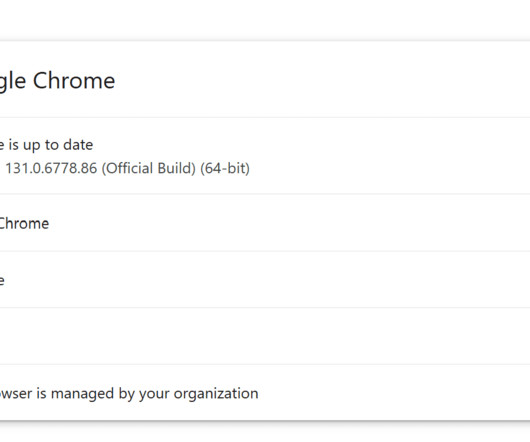Click the Google Chrome heading text
The height and width of the screenshot is (442, 530).
pos(57,81)
